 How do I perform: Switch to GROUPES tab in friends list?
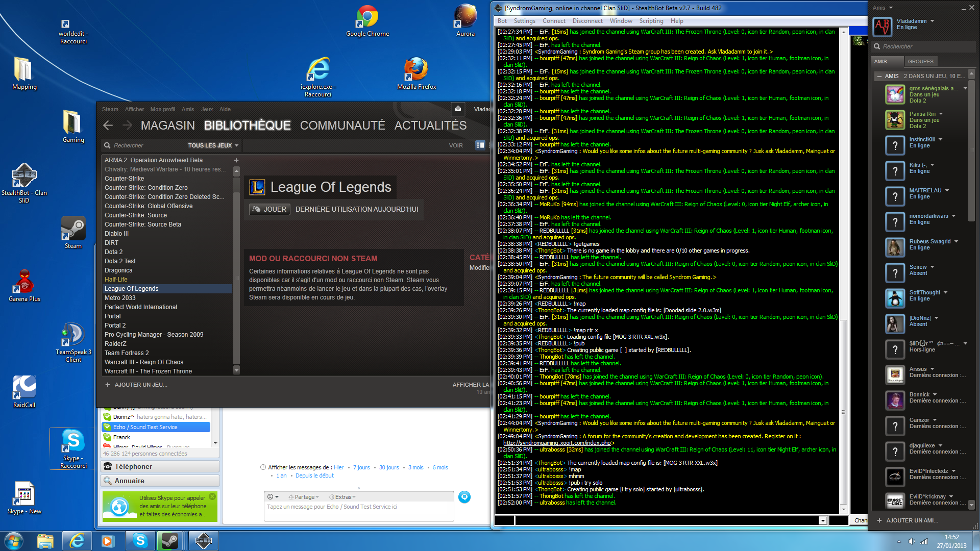coord(920,62)
